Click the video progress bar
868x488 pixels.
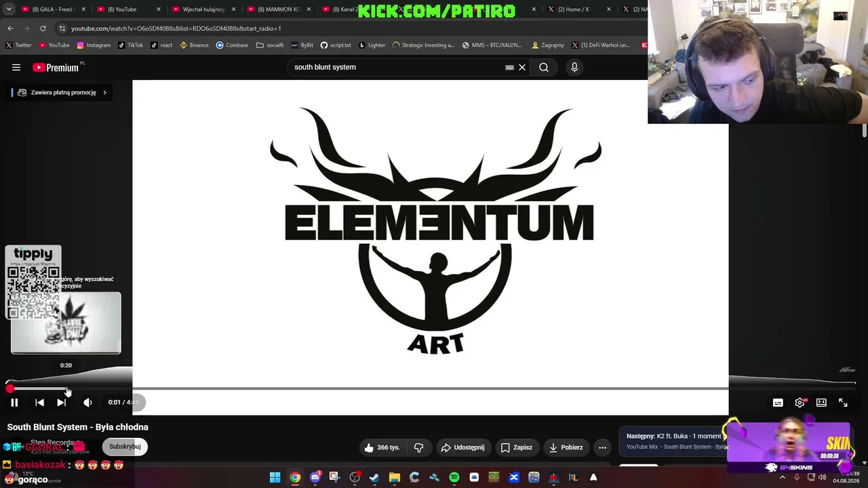pos(431,388)
